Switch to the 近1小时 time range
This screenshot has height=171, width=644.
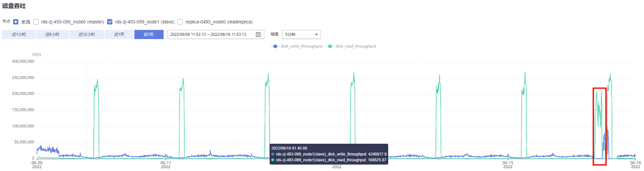[x=19, y=35]
